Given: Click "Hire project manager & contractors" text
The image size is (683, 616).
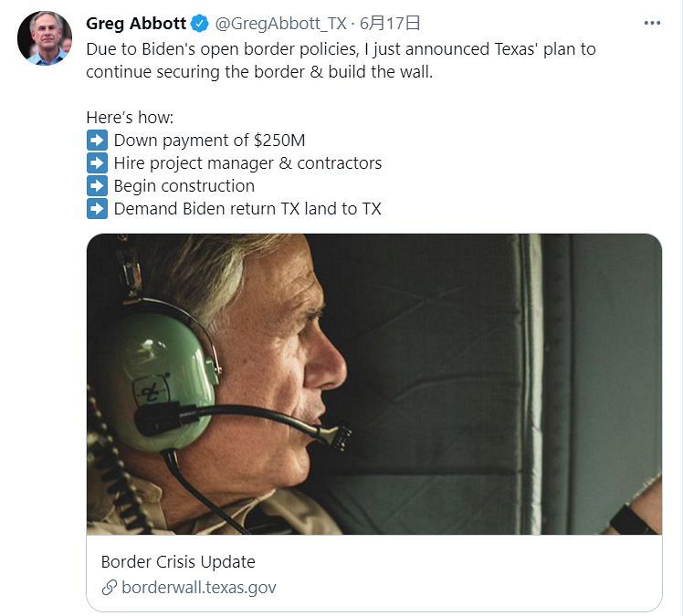Looking at the screenshot, I should tap(247, 163).
